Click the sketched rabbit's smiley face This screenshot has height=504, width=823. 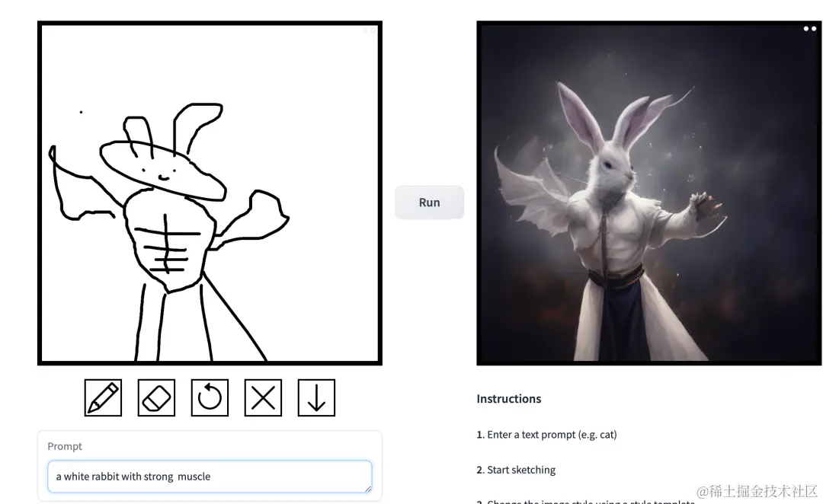point(160,173)
